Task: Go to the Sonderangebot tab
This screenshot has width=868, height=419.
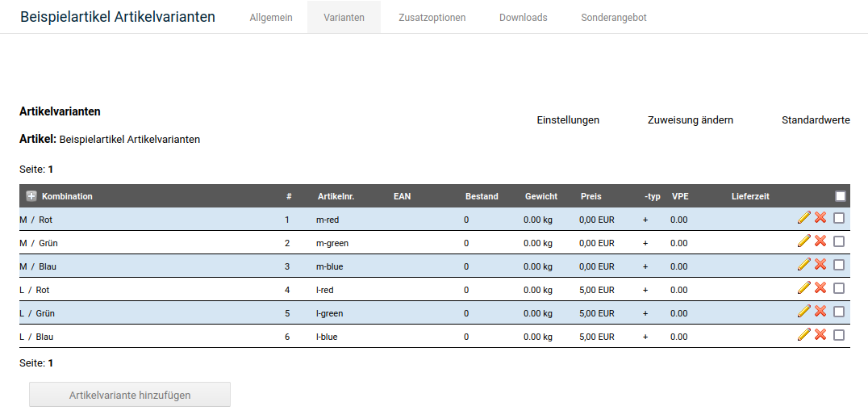Action: pyautogui.click(x=613, y=17)
